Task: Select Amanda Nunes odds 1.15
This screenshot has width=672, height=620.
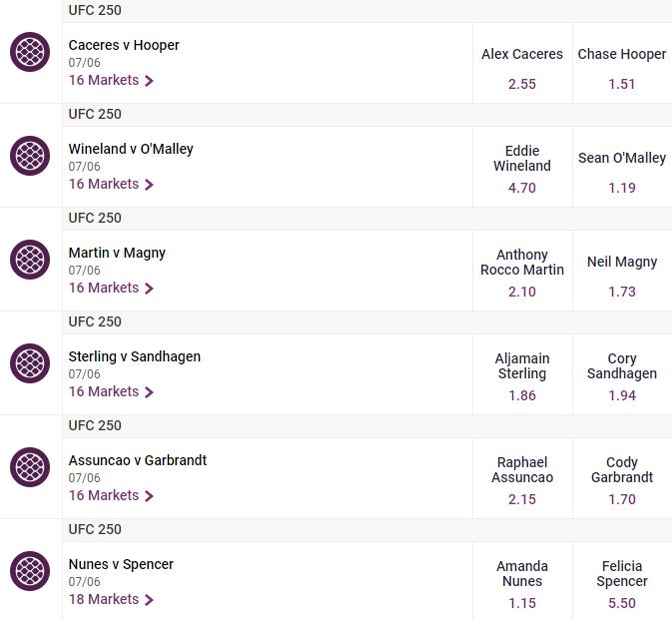Action: click(522, 581)
